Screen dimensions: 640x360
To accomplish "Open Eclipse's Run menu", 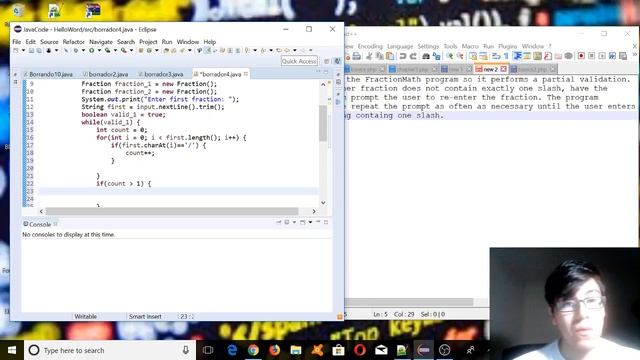I will pyautogui.click(x=167, y=42).
